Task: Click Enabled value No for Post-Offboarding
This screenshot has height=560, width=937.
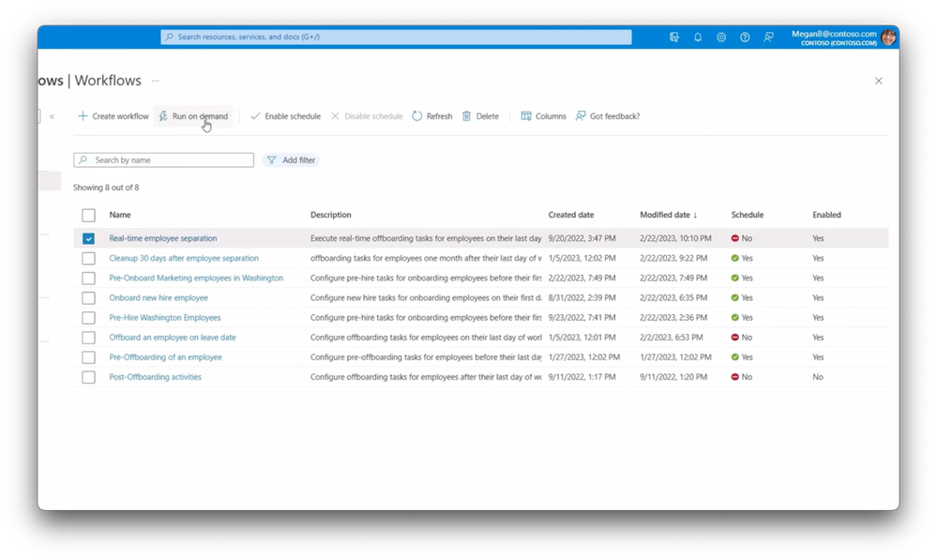Action: coord(818,376)
